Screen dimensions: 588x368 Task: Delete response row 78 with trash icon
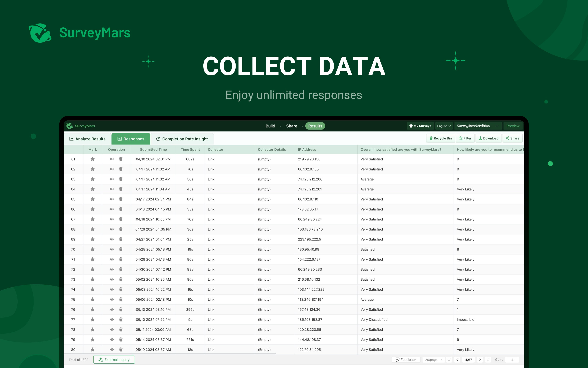point(121,330)
